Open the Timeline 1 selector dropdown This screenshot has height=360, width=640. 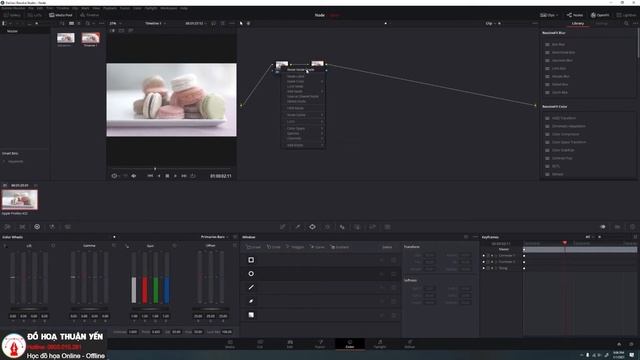(x=155, y=24)
